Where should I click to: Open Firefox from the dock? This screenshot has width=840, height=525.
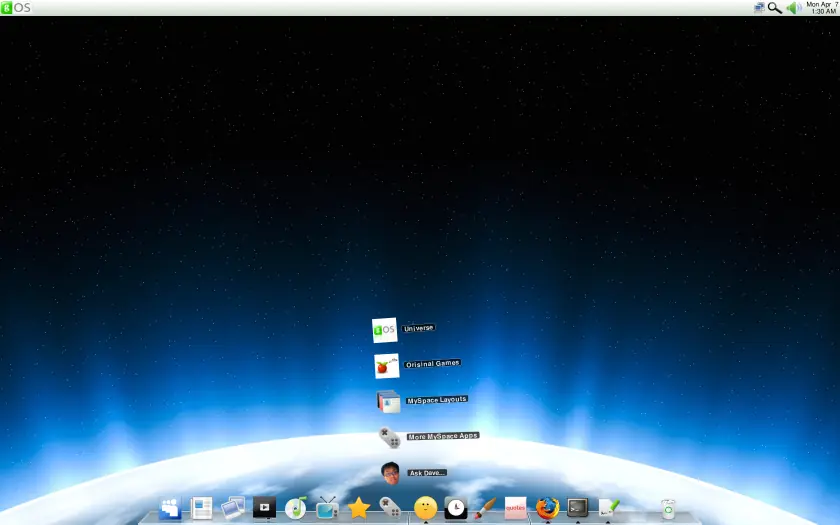[x=547, y=508]
